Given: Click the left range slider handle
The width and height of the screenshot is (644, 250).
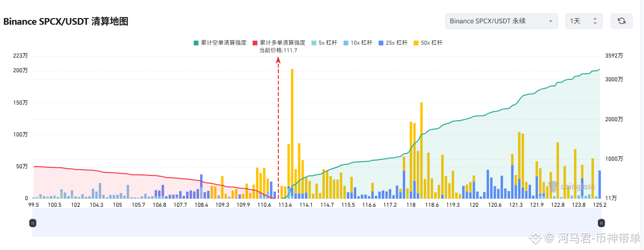Looking at the screenshot, I should pyautogui.click(x=33, y=222).
